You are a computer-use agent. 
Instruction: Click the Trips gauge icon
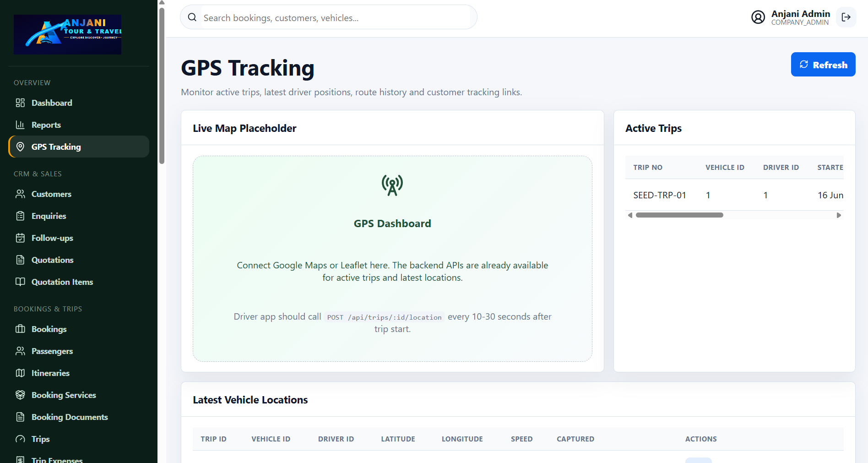coord(20,439)
